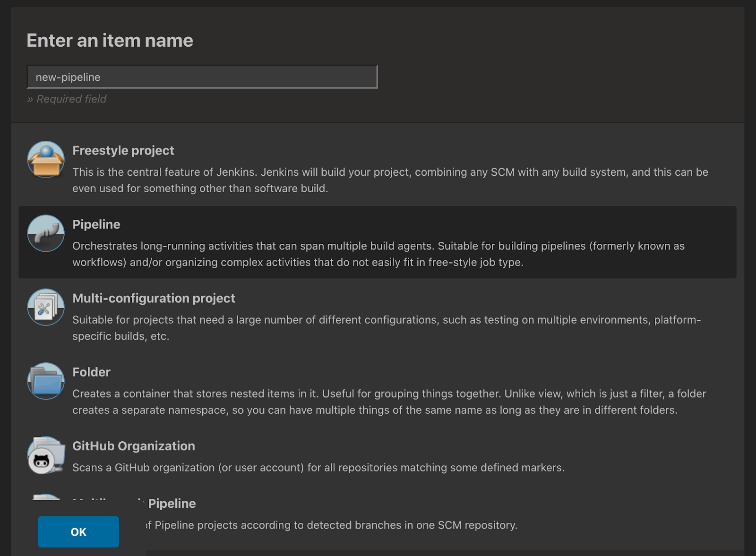756x556 pixels.
Task: Click the description 'Suitable for projects that need'
Action: tap(387, 328)
